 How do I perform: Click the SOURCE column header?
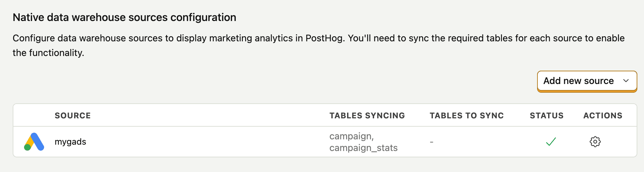[x=73, y=116]
